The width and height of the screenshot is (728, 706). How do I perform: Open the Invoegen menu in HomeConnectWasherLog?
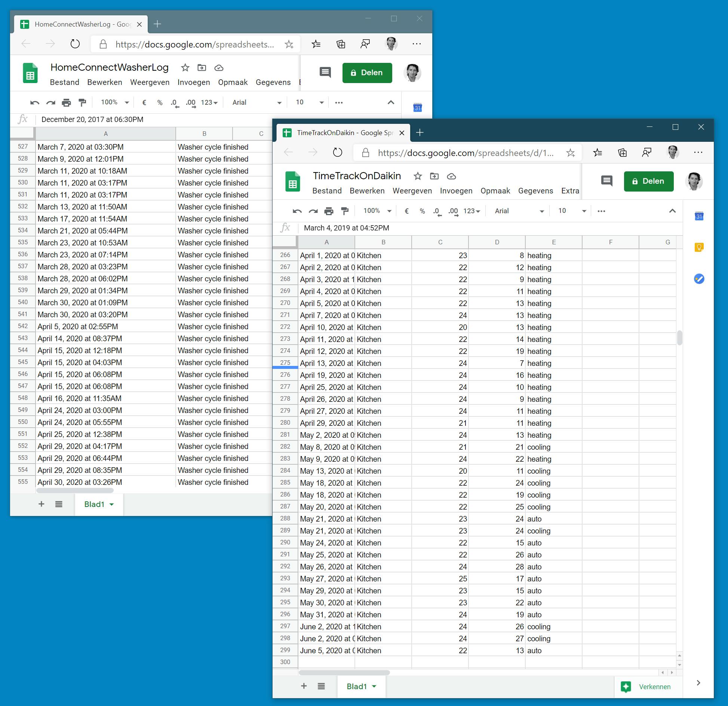(x=194, y=82)
